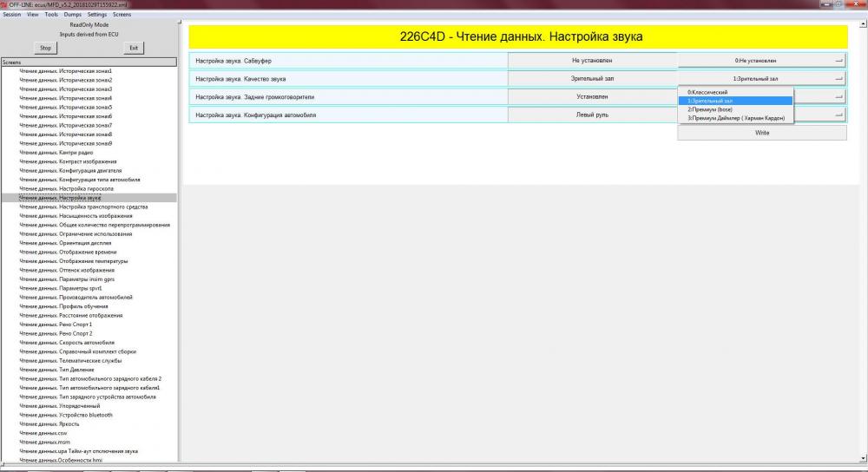Choose 3:Премиум Даймлер (Харман Кардон)
Screen dimensions: 868x472
[735, 118]
